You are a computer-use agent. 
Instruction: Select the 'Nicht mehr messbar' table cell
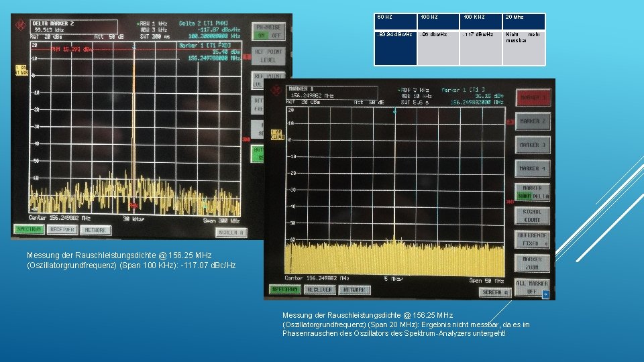click(x=524, y=48)
